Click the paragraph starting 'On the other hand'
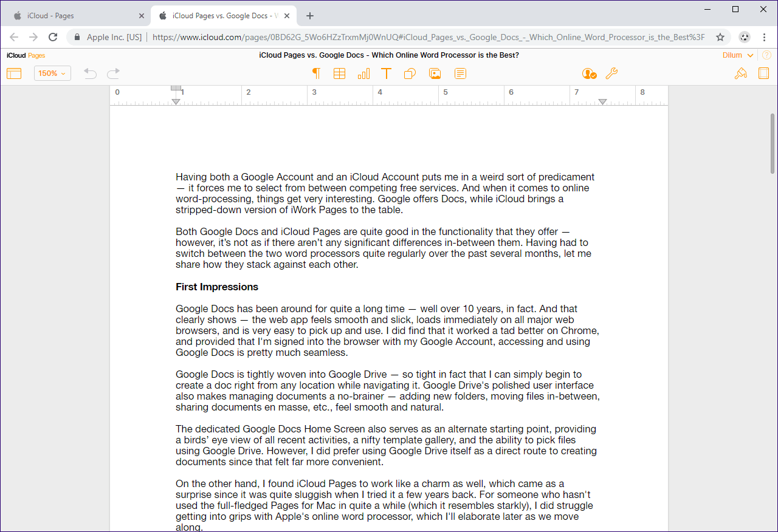This screenshot has height=532, width=778. tap(385, 505)
